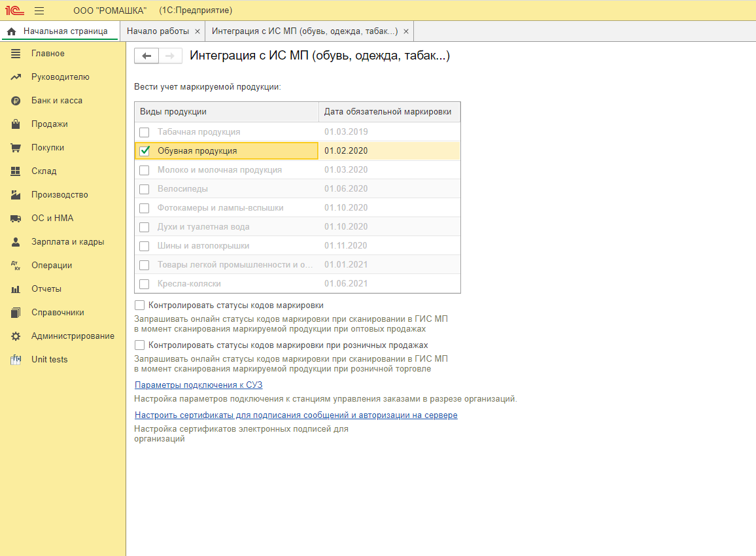
Task: Open the Банк и касса section
Action: [57, 101]
